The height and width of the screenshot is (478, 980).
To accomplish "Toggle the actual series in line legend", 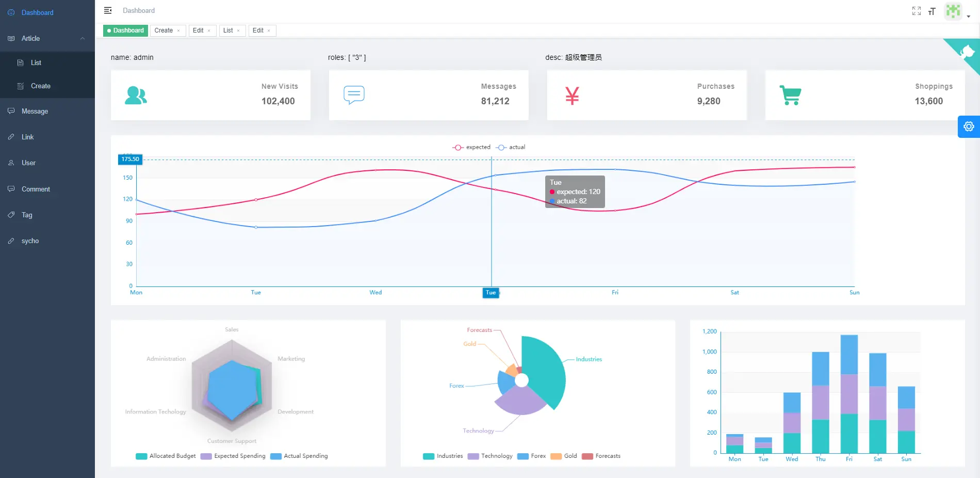I will [x=511, y=147].
